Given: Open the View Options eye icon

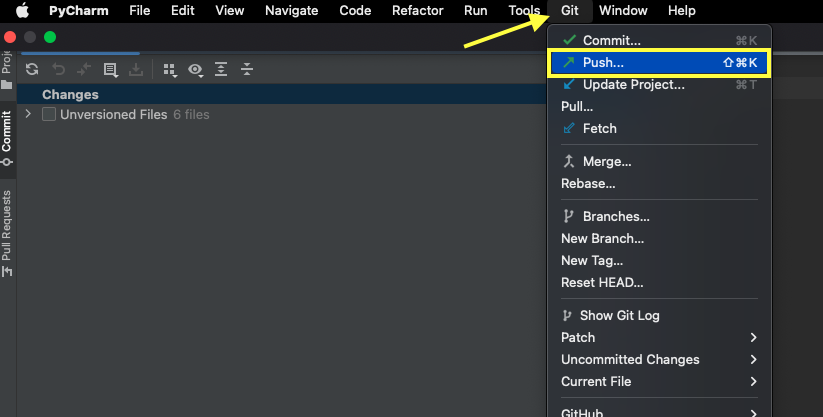Looking at the screenshot, I should (x=195, y=69).
